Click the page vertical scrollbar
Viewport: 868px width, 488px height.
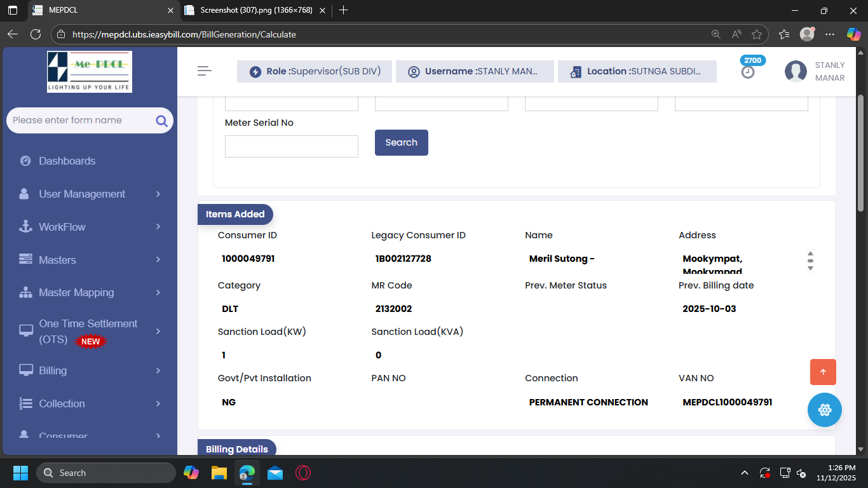point(861,152)
